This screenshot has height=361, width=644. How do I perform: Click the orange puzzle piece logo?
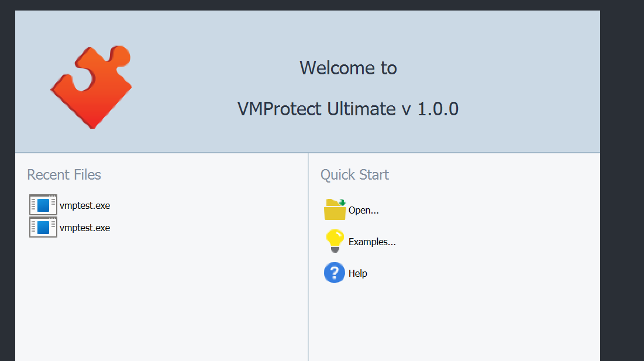pos(91,87)
